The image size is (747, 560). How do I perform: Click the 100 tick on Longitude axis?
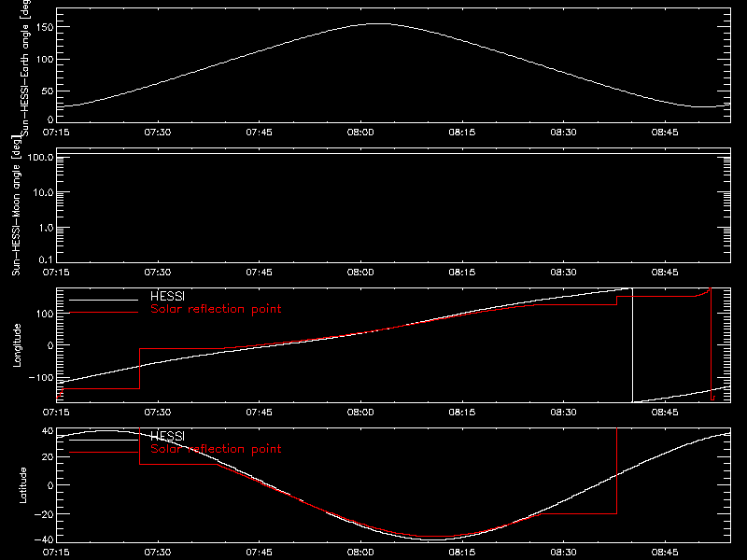click(x=45, y=314)
